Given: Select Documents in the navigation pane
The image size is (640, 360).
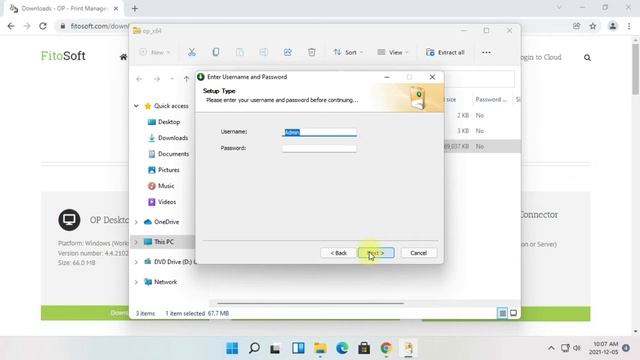Looking at the screenshot, I should pyautogui.click(x=173, y=154).
